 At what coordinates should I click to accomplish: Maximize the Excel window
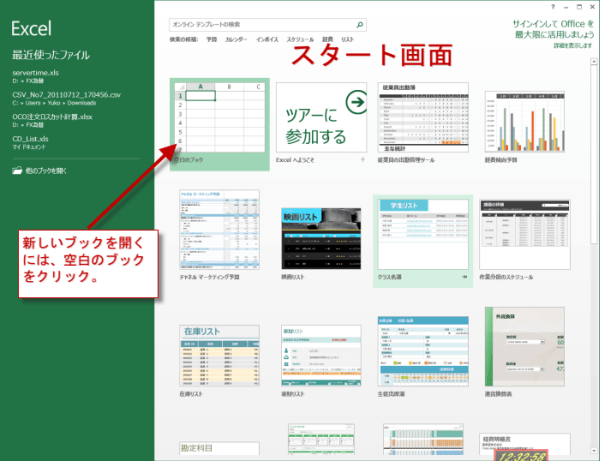pos(579,7)
